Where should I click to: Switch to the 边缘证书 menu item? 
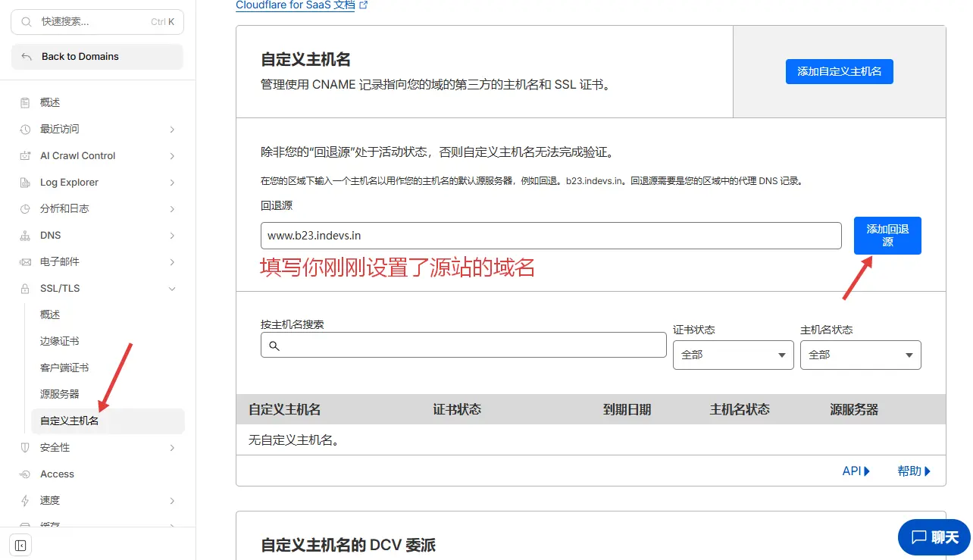click(64, 341)
